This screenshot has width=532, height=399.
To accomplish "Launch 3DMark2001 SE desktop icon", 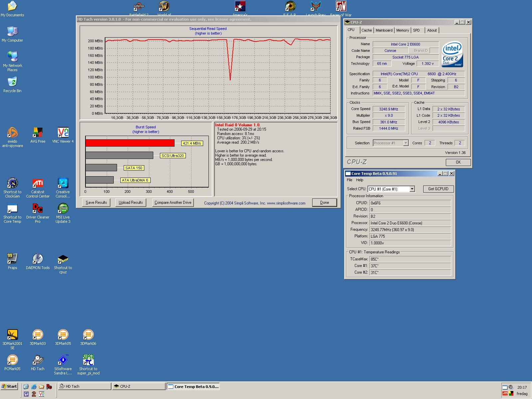I will (12, 339).
